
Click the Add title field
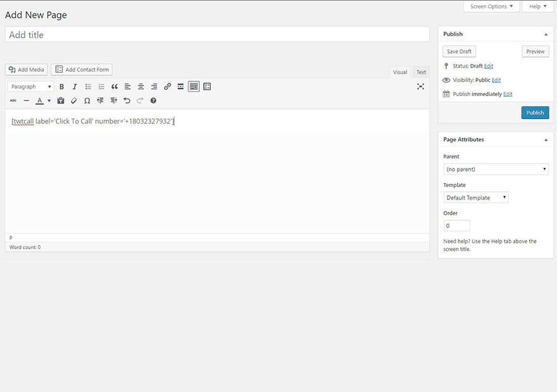pyautogui.click(x=217, y=34)
